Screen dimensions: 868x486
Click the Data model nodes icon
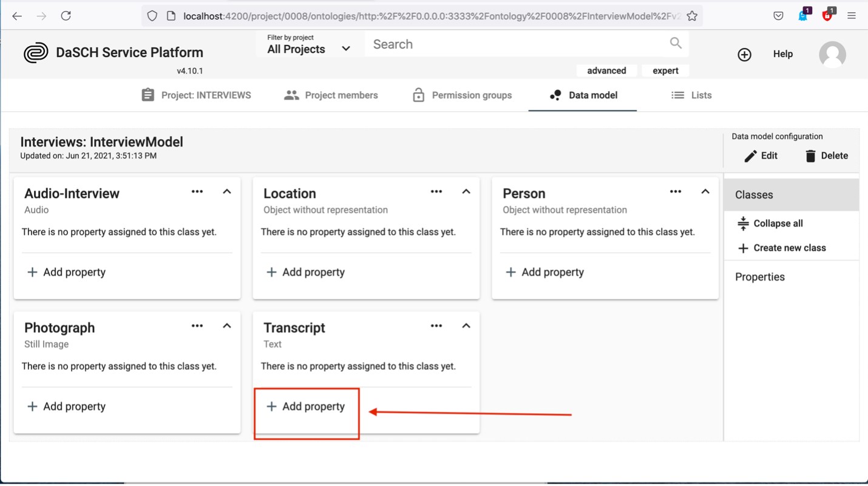[555, 95]
